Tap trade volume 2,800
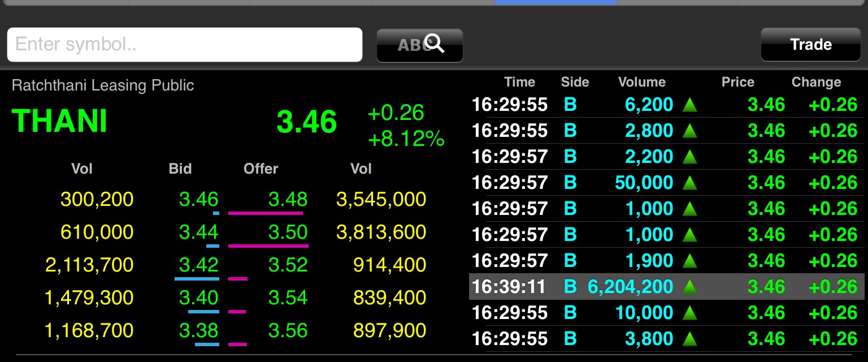 tap(649, 131)
